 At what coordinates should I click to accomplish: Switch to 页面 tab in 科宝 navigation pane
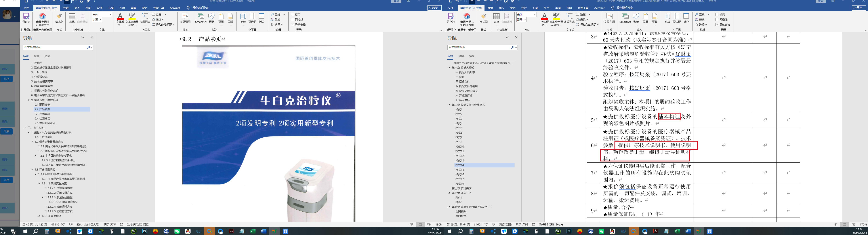[x=37, y=56]
